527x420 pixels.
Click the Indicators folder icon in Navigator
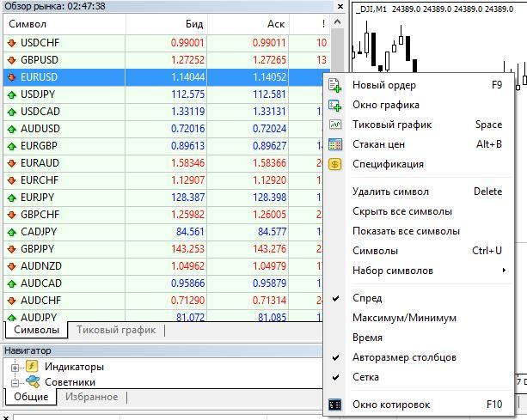click(x=33, y=367)
